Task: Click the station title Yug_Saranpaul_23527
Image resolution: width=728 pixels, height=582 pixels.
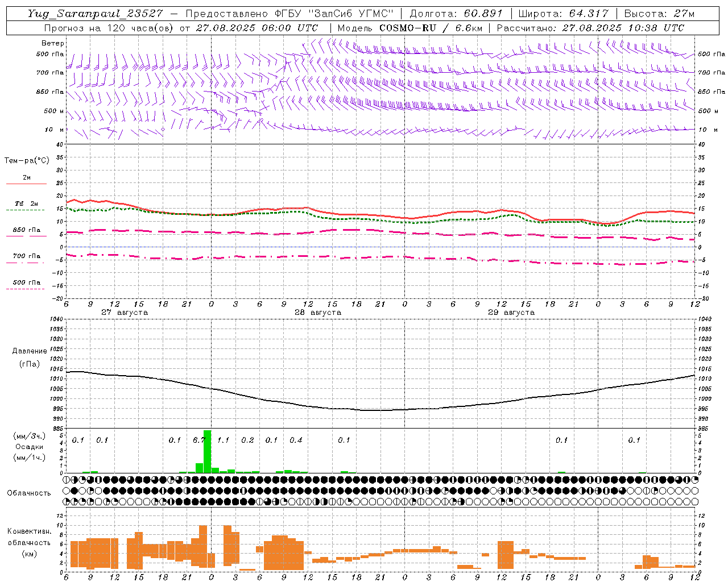Action: [96, 14]
